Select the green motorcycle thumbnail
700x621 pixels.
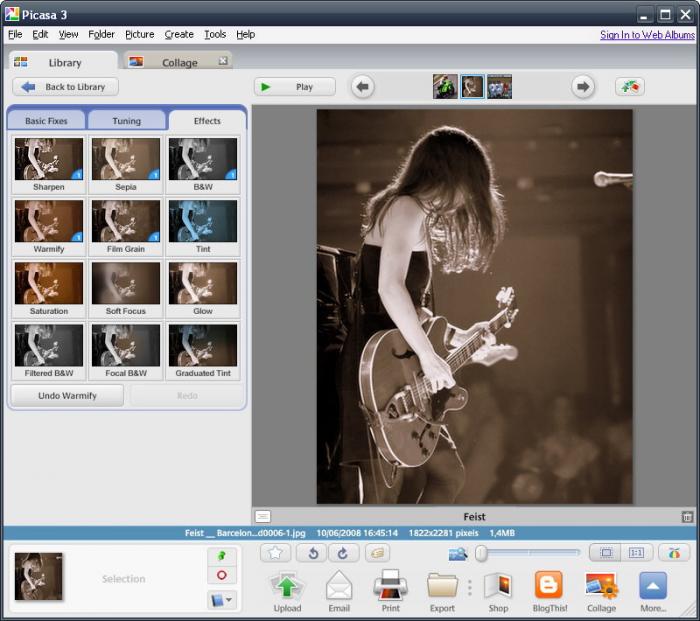point(445,87)
